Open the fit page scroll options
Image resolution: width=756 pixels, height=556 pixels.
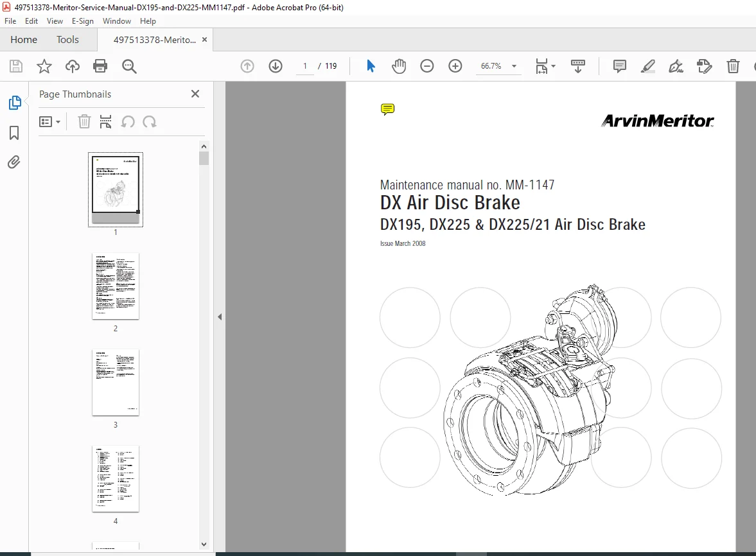[x=545, y=66]
